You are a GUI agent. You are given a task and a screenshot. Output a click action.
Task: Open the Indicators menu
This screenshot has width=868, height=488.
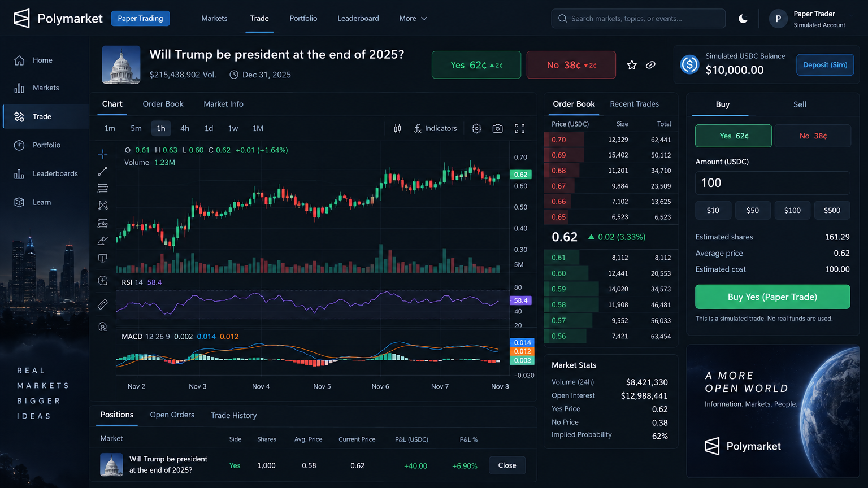435,128
